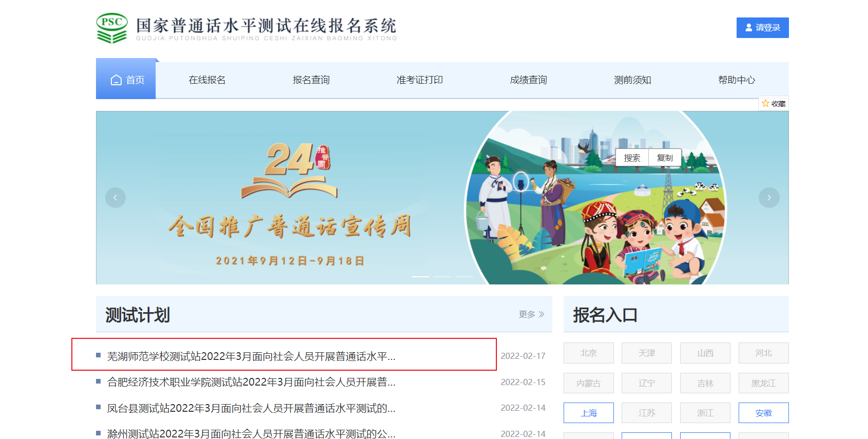Click the star 收藏 favorite icon

click(x=765, y=103)
